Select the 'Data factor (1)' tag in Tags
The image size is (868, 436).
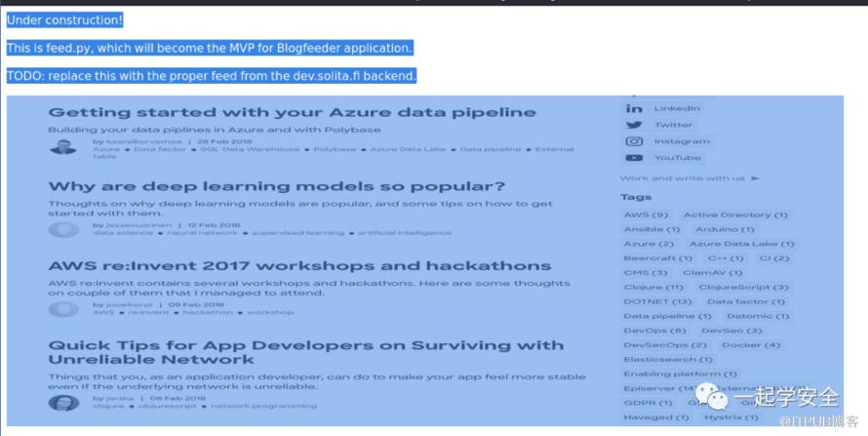[746, 301]
